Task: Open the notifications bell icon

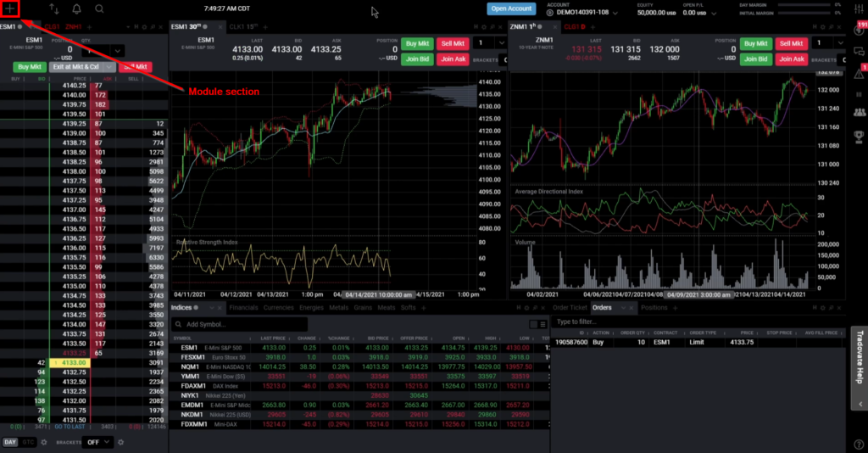Action: (77, 9)
